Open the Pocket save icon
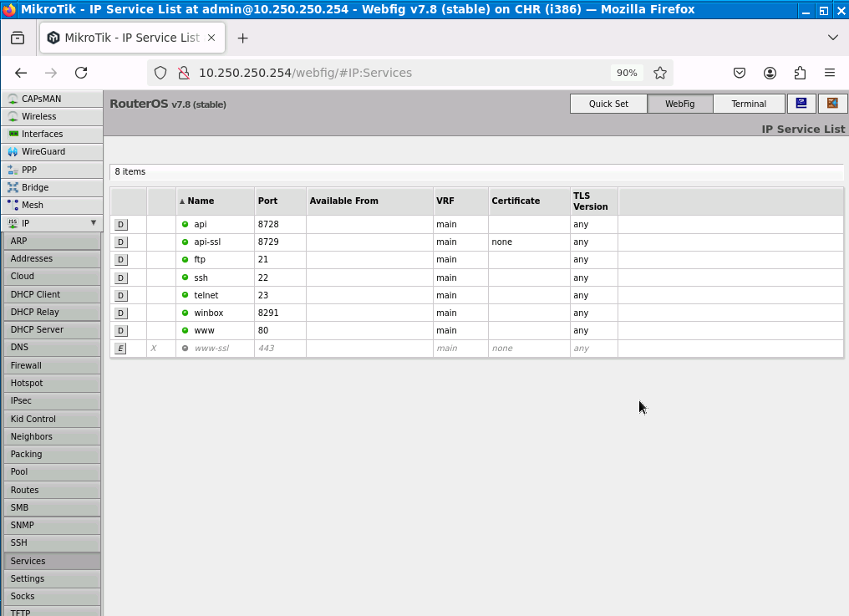849x616 pixels. click(x=740, y=73)
